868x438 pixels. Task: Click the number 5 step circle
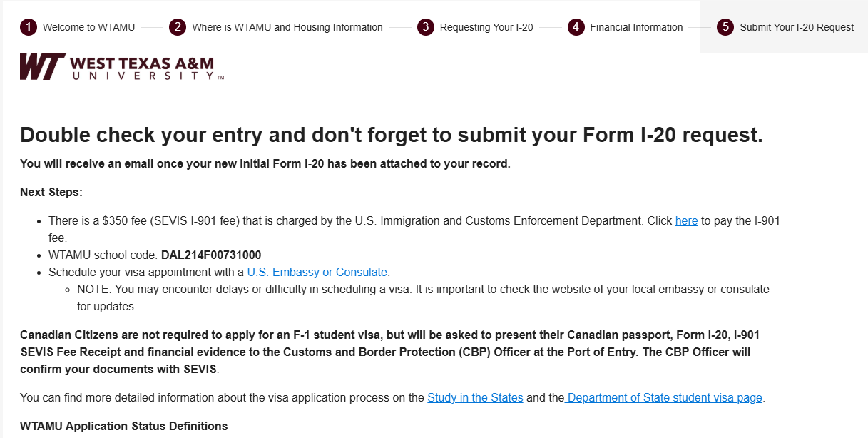[x=725, y=27]
